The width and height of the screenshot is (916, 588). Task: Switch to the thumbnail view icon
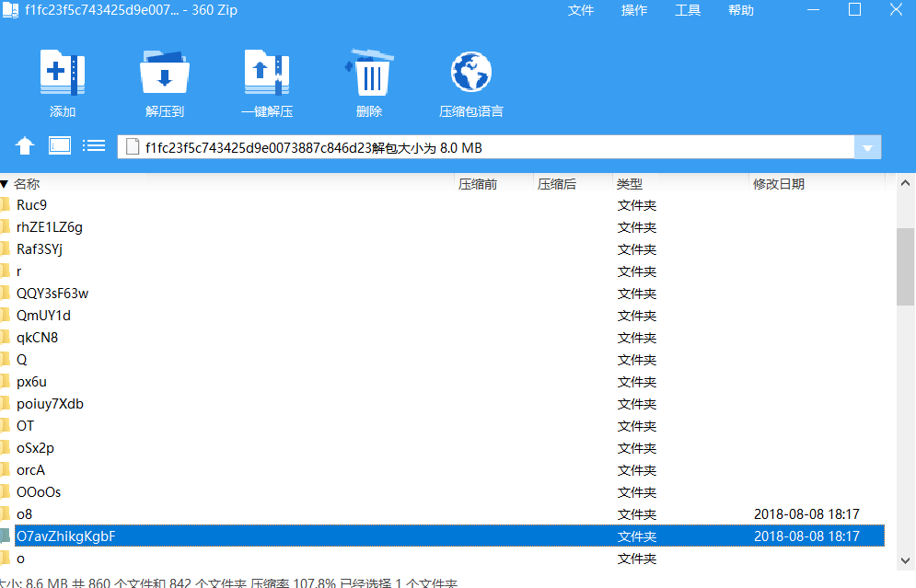(60, 145)
